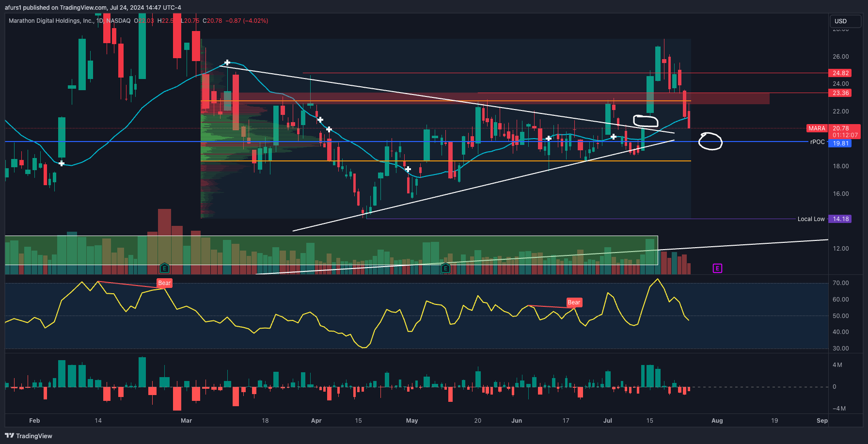
Task: Click the 18.00 price axis label
Action: (x=840, y=166)
